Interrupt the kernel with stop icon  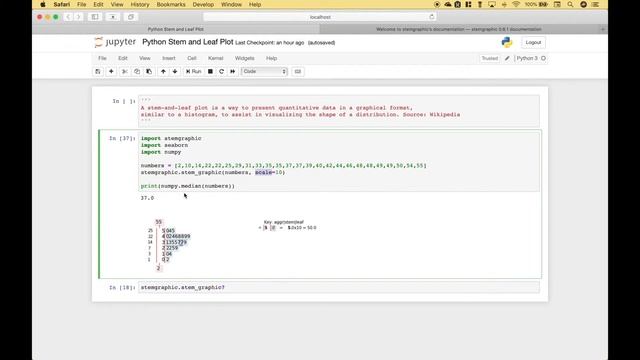[210, 71]
